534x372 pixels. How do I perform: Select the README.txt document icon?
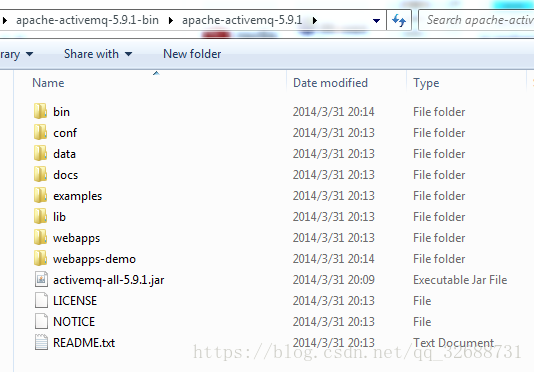pyautogui.click(x=41, y=342)
